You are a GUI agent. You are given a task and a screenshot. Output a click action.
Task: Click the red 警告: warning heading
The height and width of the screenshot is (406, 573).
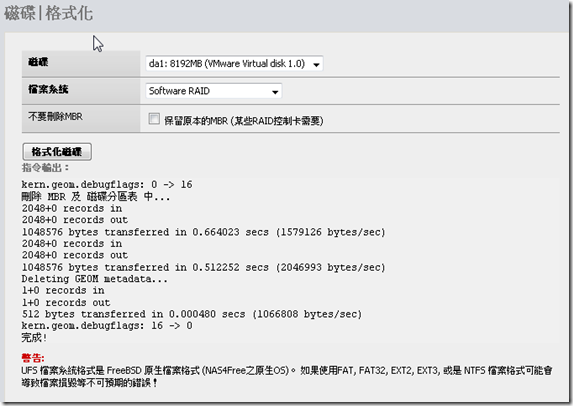pyautogui.click(x=33, y=358)
